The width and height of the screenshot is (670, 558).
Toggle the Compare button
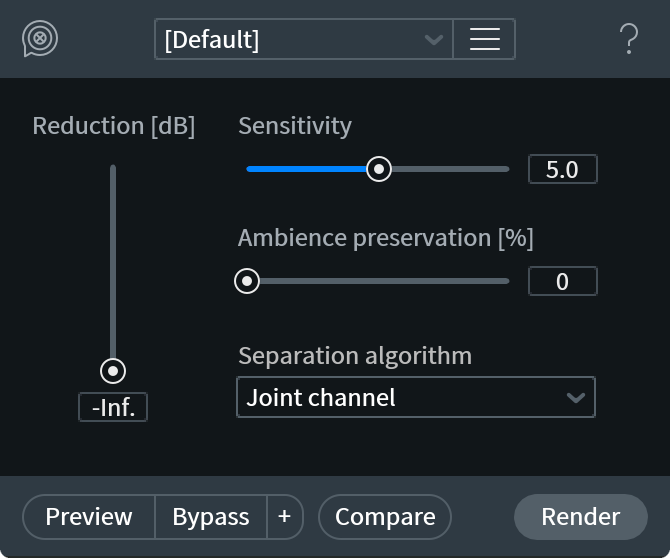click(x=385, y=517)
